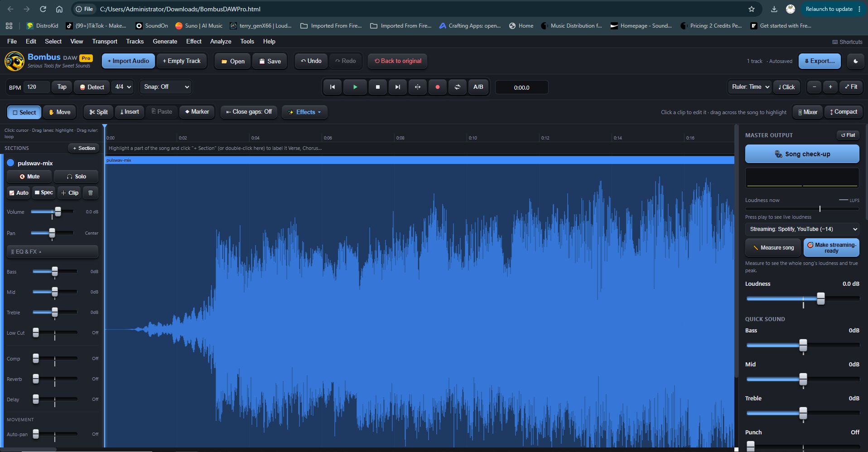The image size is (868, 452).
Task: Activate the Select tool
Action: click(24, 112)
